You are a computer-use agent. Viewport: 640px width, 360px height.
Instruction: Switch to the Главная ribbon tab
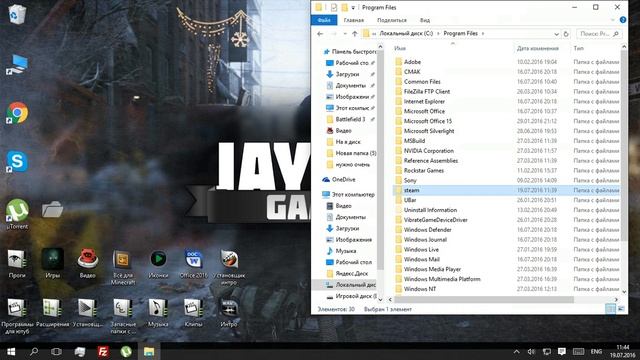pos(353,20)
